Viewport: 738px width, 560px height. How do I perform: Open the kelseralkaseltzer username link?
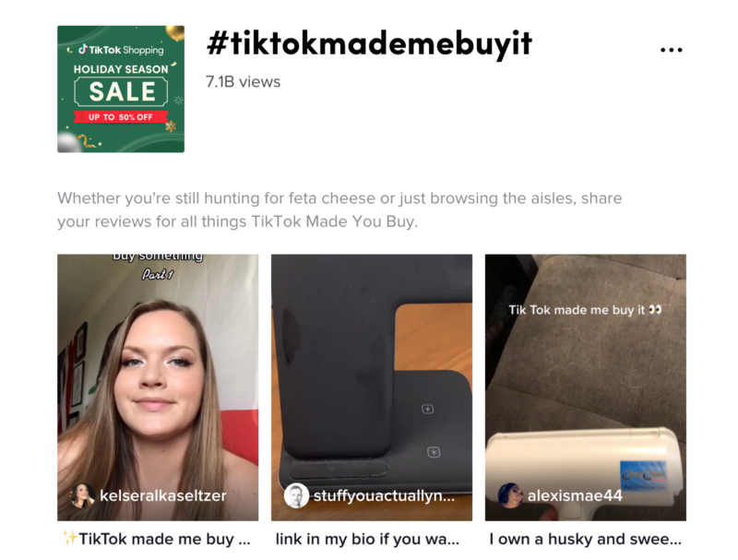tap(163, 495)
